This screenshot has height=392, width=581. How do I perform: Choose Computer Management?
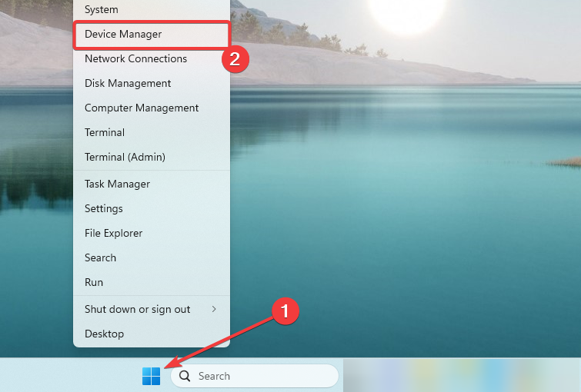click(x=152, y=108)
